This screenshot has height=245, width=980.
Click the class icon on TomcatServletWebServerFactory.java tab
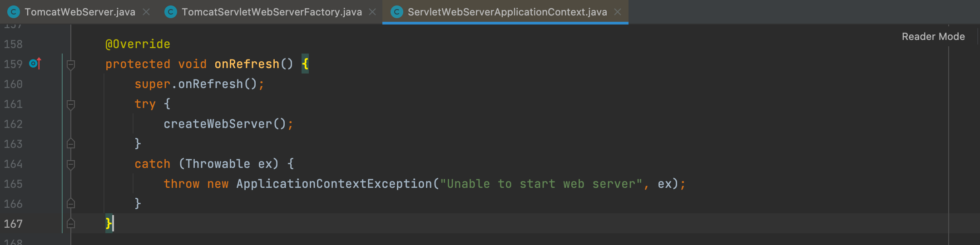(171, 12)
